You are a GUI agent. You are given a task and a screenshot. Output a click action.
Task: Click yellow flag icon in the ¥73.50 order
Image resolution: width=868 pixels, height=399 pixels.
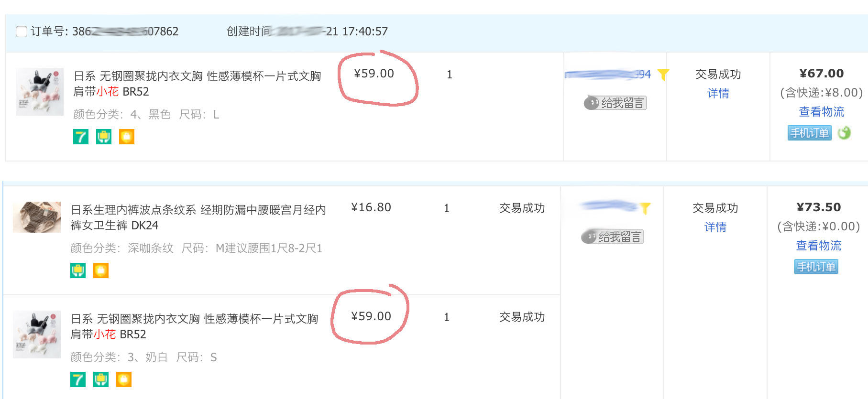click(x=645, y=208)
